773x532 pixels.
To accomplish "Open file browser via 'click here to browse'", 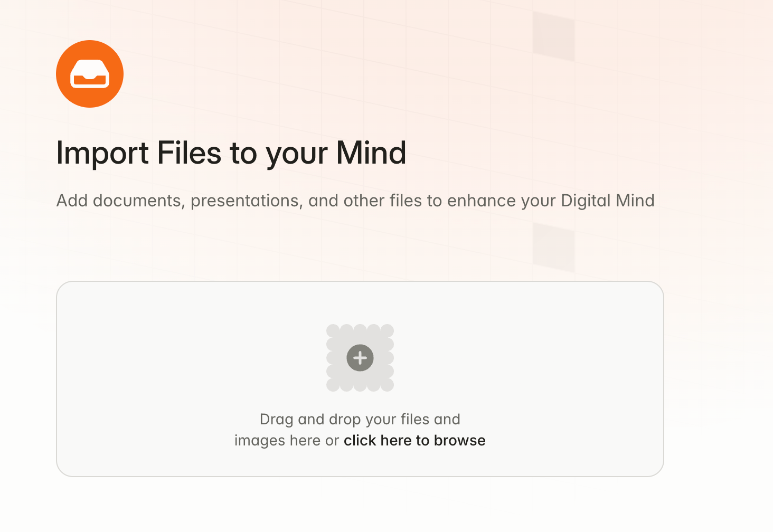I will click(x=414, y=440).
